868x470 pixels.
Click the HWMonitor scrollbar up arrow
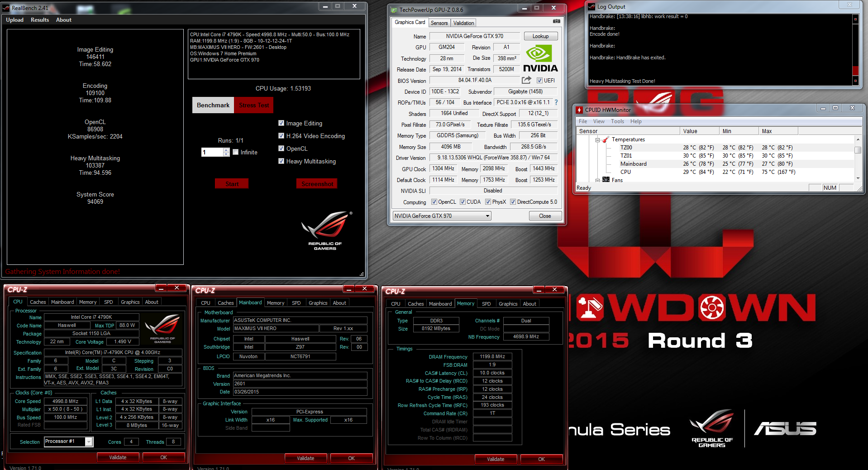pyautogui.click(x=858, y=139)
